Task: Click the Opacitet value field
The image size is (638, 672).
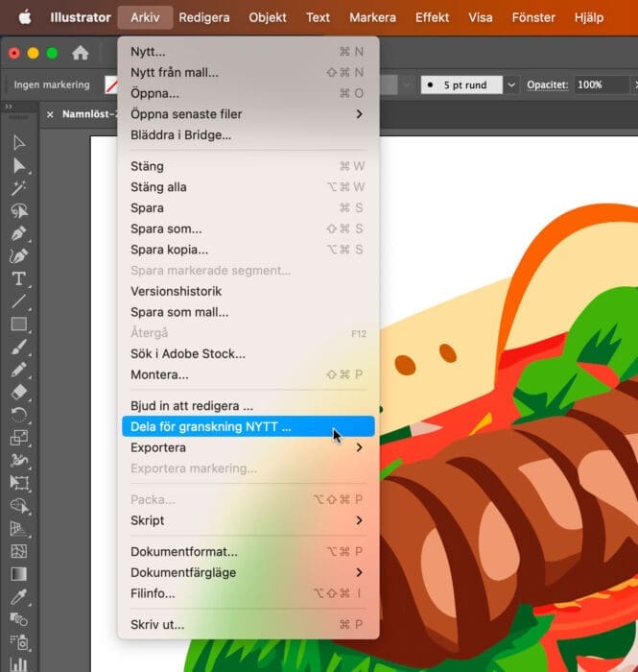Action: pyautogui.click(x=601, y=84)
